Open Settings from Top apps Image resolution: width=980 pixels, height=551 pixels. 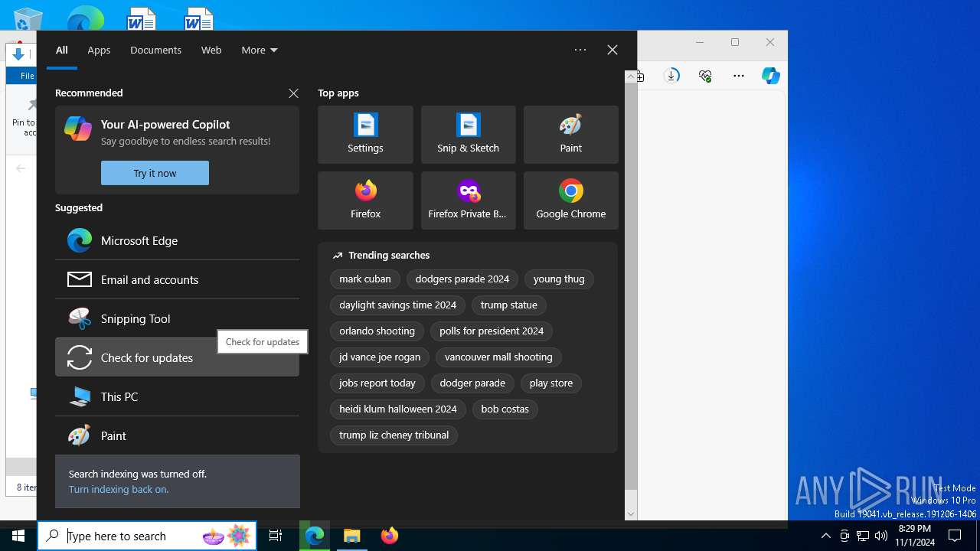click(365, 135)
